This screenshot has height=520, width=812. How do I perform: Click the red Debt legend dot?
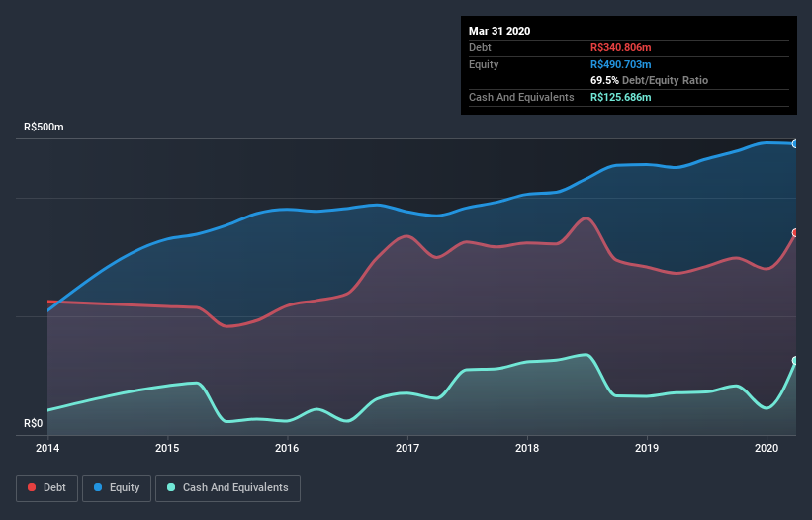[x=32, y=487]
